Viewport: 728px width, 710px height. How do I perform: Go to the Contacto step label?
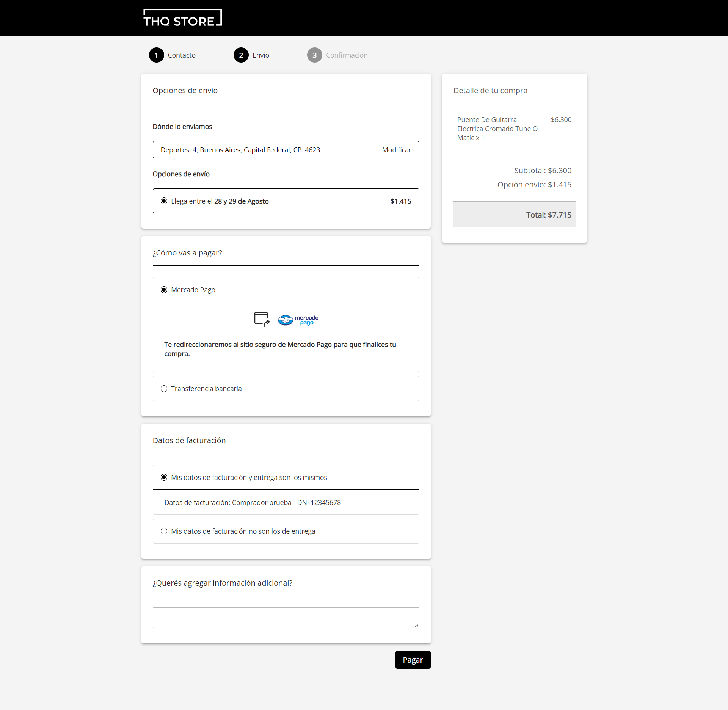point(182,55)
